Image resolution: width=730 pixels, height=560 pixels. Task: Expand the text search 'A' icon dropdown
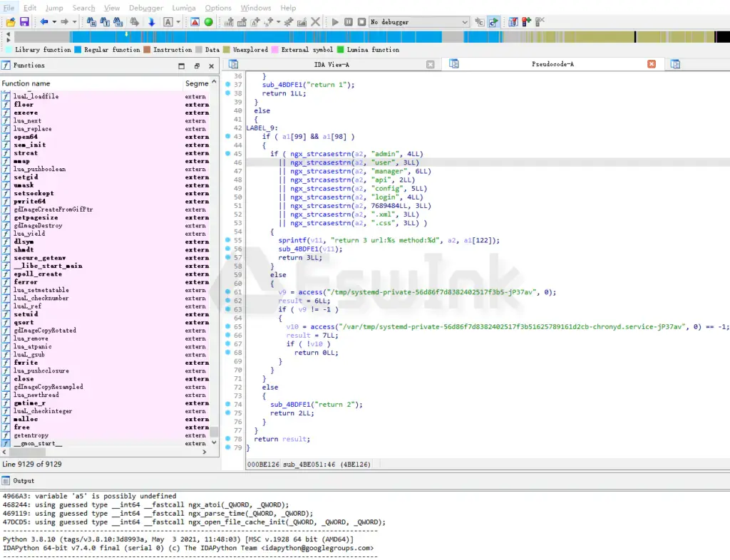tap(178, 22)
